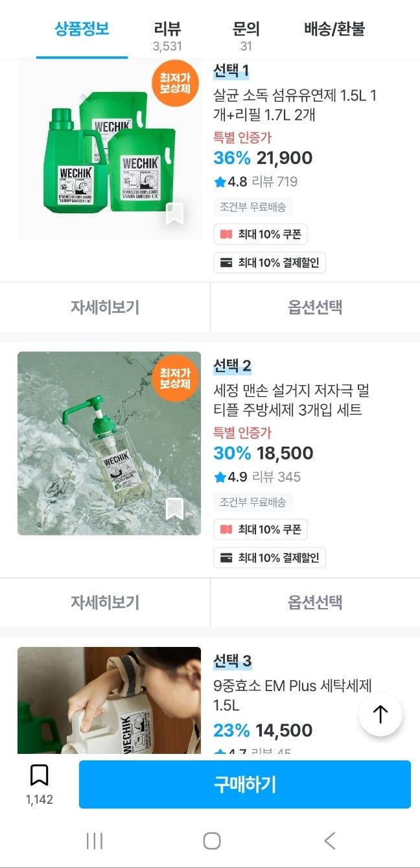Open 옵션선택 for the dish soap set
Viewport: 420px width, 868px height.
point(315,602)
